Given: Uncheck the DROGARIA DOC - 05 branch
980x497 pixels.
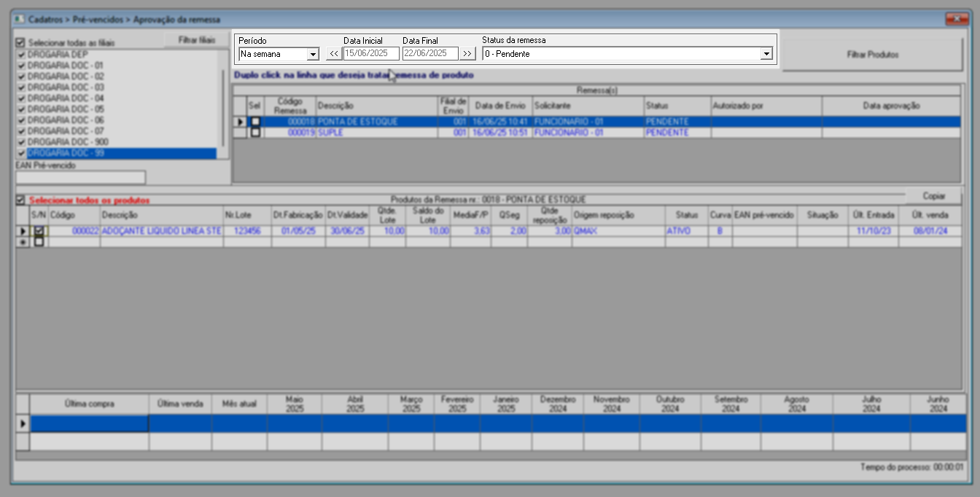Looking at the screenshot, I should pyautogui.click(x=21, y=109).
